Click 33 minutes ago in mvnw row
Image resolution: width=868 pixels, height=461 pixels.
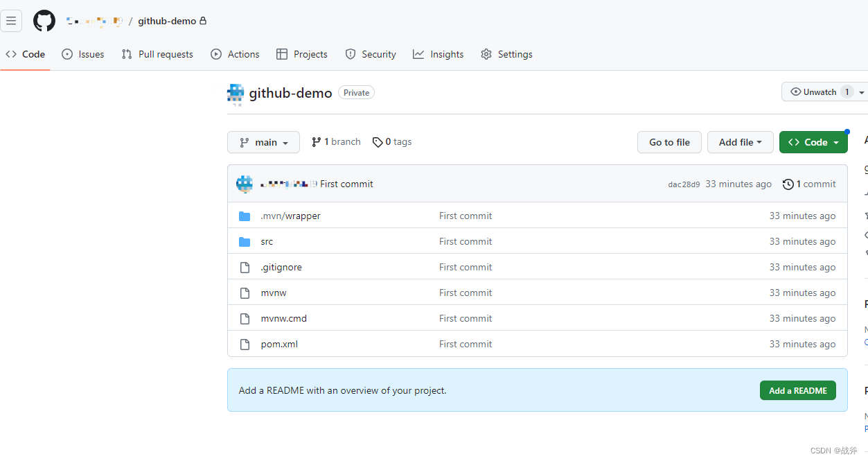802,293
